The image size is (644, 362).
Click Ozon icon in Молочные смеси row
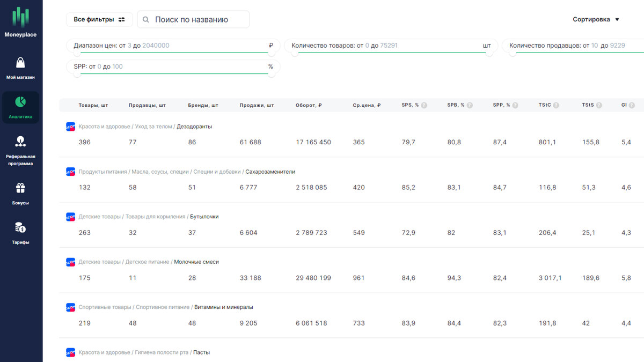click(x=70, y=262)
